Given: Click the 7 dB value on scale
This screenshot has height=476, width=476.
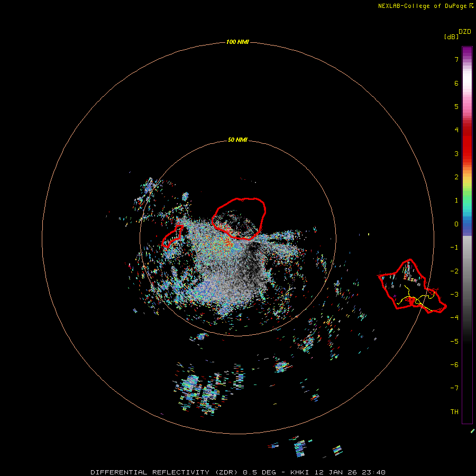Looking at the screenshot, I should 456,59.
